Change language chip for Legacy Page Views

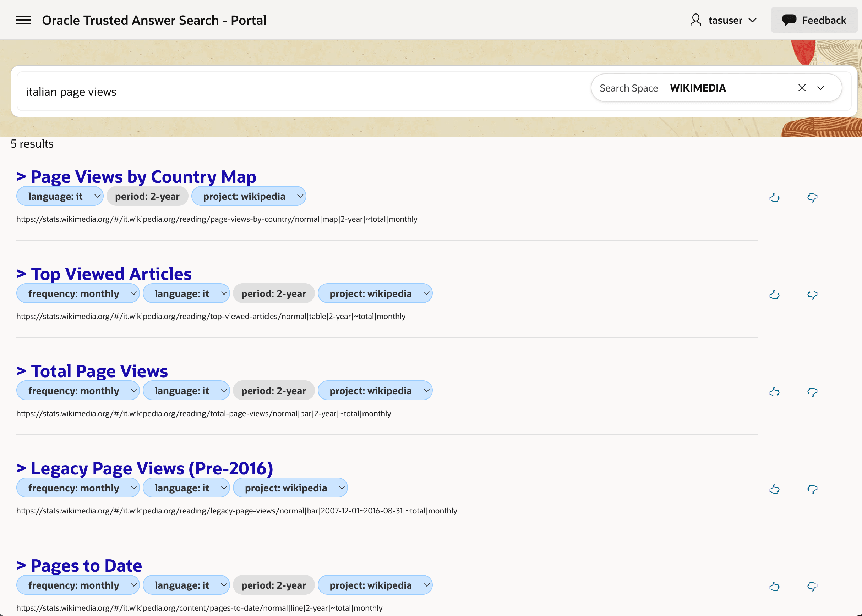point(186,488)
